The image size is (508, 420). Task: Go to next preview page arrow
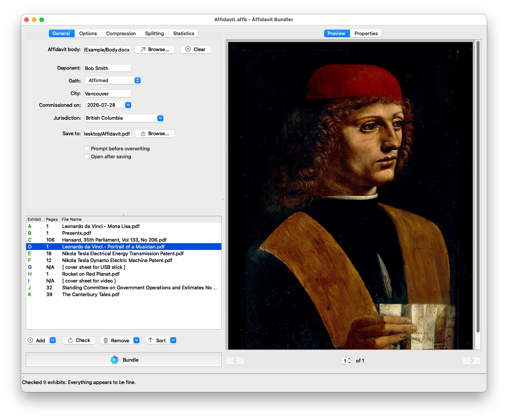472,361
